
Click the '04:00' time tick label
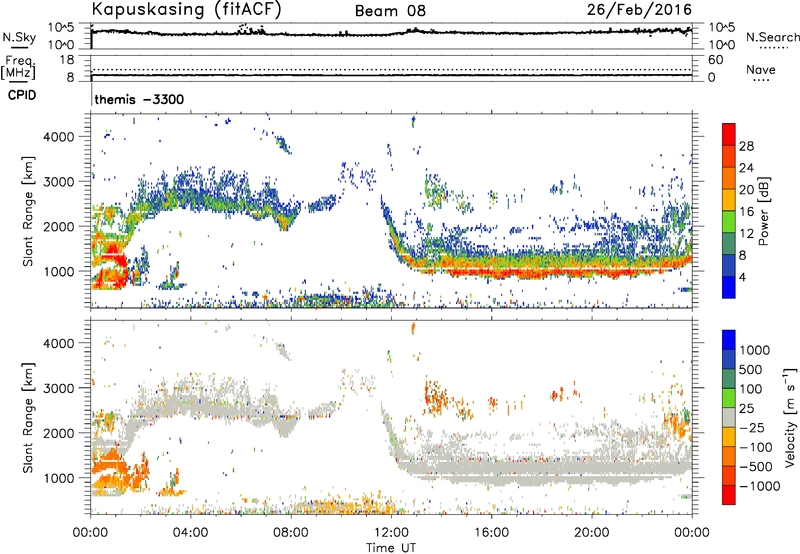click(x=190, y=533)
